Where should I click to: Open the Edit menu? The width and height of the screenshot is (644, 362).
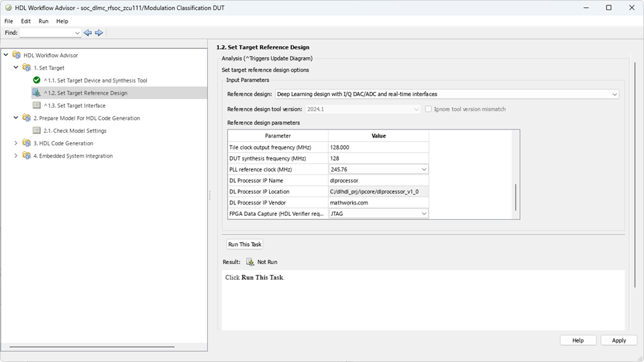pyautogui.click(x=25, y=21)
